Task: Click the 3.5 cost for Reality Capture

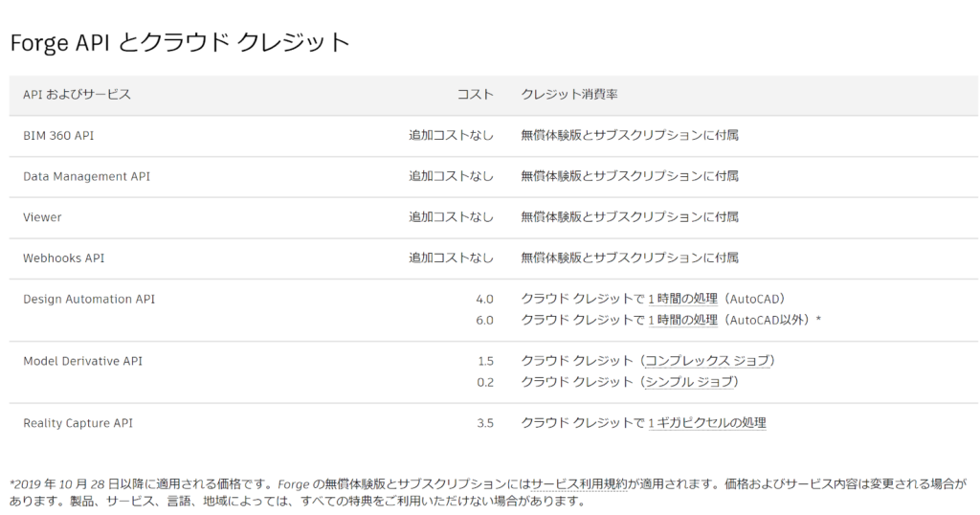Action: 485,423
